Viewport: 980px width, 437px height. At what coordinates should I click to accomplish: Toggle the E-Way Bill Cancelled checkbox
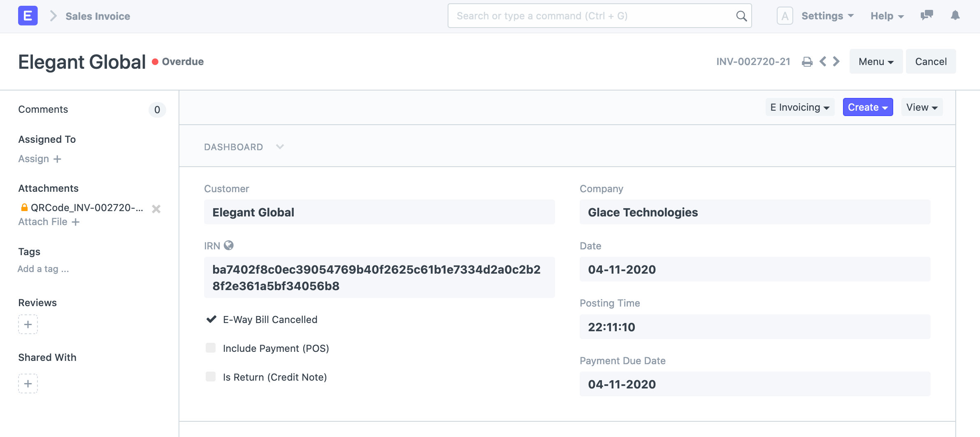[211, 319]
